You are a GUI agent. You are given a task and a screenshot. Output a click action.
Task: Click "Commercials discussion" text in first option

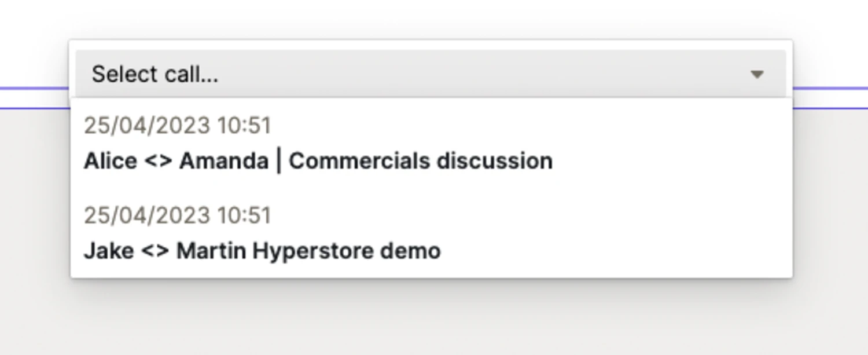coord(420,160)
